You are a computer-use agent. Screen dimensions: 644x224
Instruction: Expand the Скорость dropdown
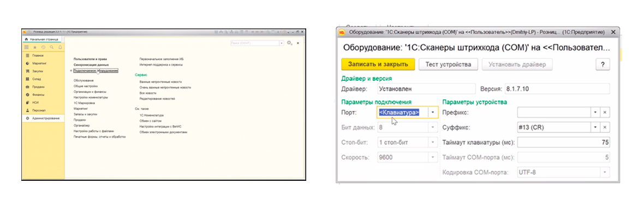click(433, 157)
